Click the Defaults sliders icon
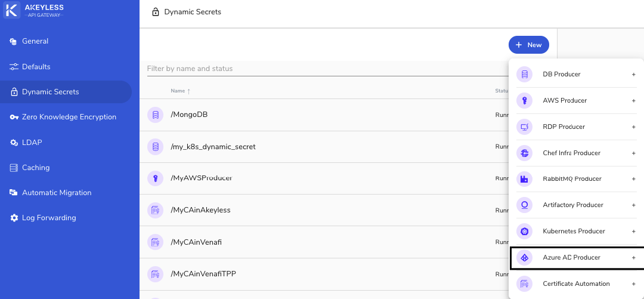Image resolution: width=644 pixels, height=299 pixels. click(x=14, y=67)
